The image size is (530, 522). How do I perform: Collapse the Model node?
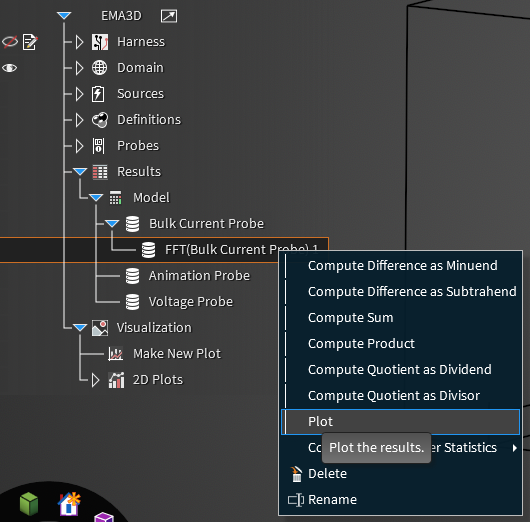click(x=96, y=197)
